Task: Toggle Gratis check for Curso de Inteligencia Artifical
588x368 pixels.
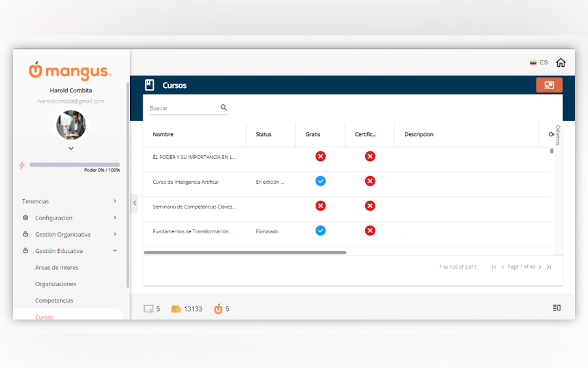Action: (320, 181)
